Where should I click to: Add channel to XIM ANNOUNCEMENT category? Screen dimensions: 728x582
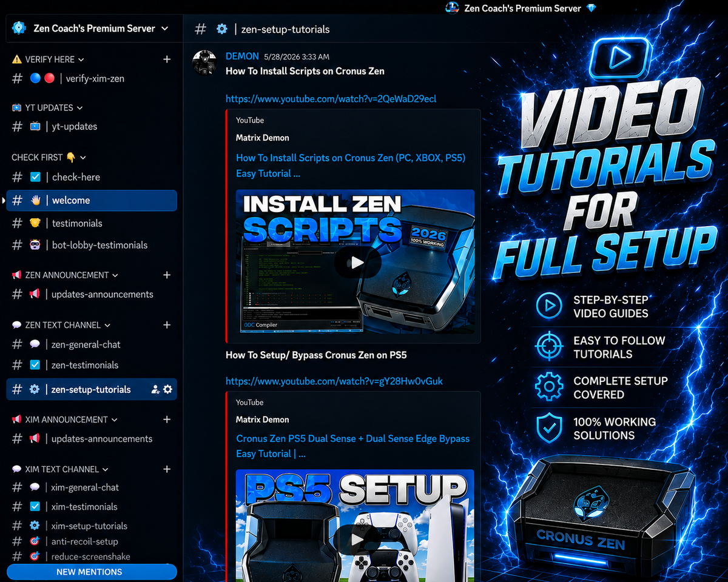coord(167,420)
